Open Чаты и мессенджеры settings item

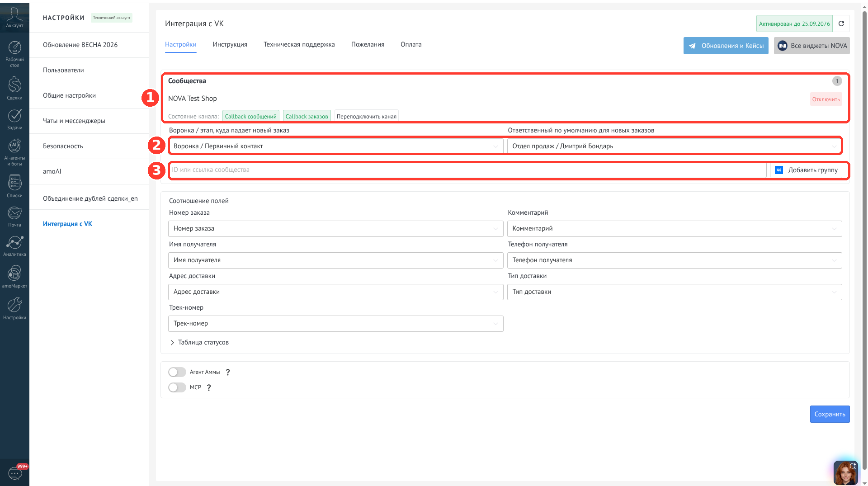(x=89, y=121)
